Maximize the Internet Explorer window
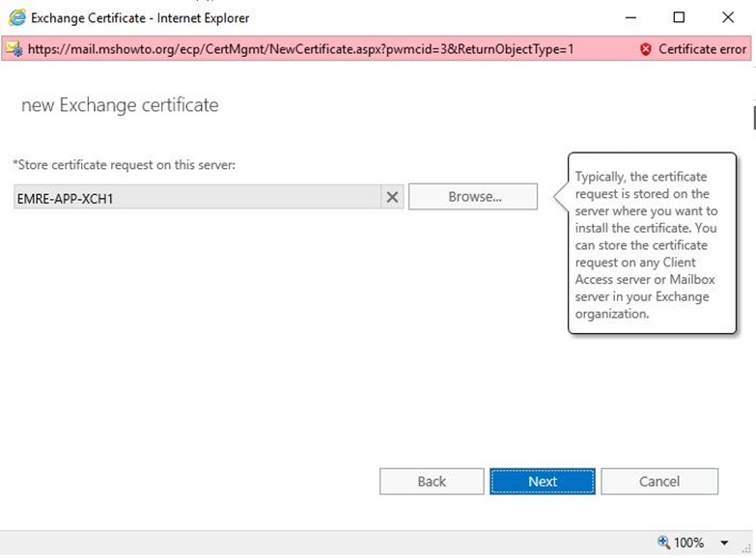 [x=679, y=17]
